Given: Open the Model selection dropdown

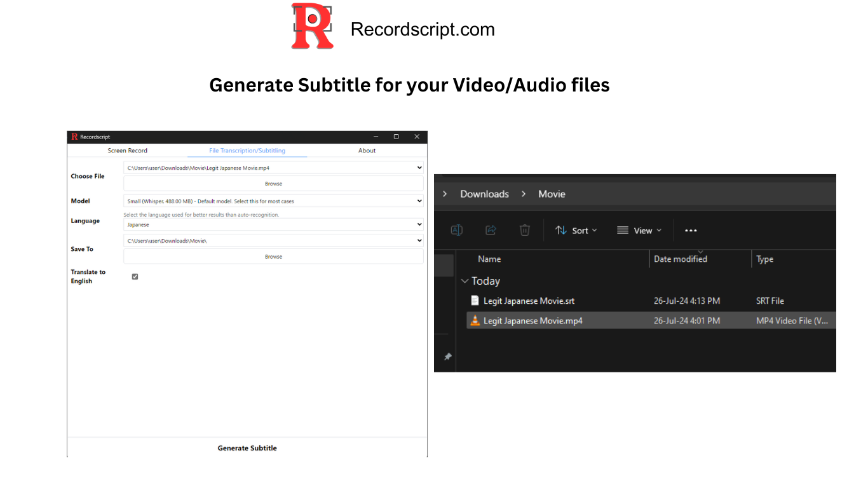Looking at the screenshot, I should click(x=273, y=201).
